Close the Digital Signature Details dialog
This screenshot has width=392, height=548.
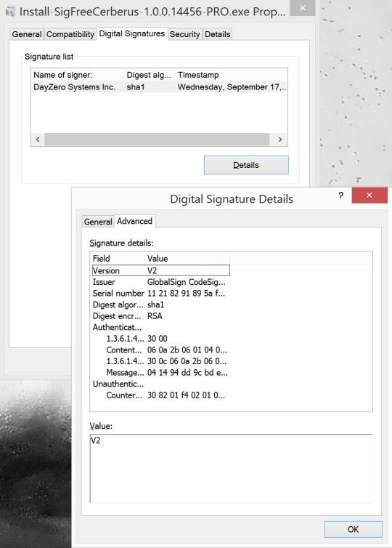(369, 196)
